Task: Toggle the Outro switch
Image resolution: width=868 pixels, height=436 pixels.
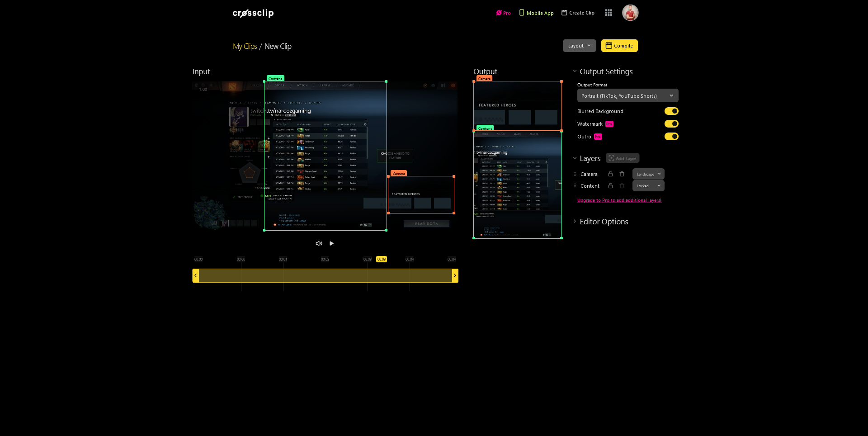Action: pyautogui.click(x=671, y=137)
